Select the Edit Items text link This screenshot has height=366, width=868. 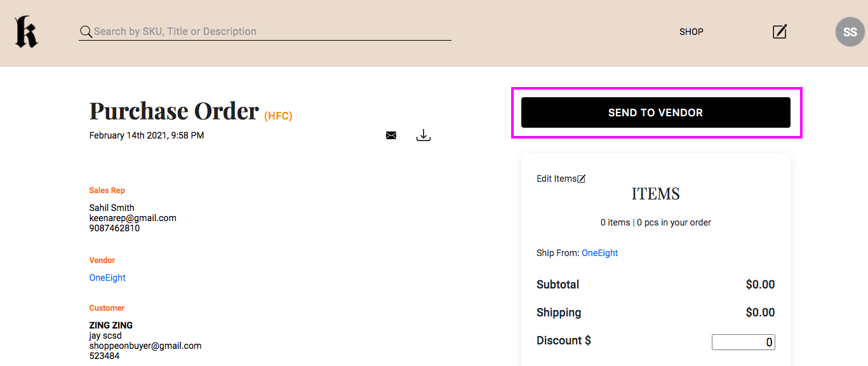pyautogui.click(x=556, y=179)
